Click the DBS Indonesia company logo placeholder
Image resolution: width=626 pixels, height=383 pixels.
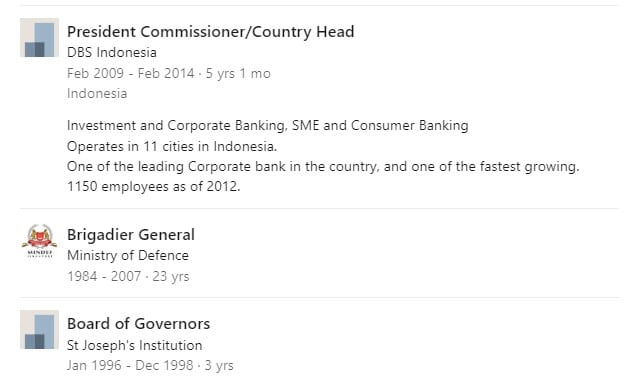coord(40,38)
